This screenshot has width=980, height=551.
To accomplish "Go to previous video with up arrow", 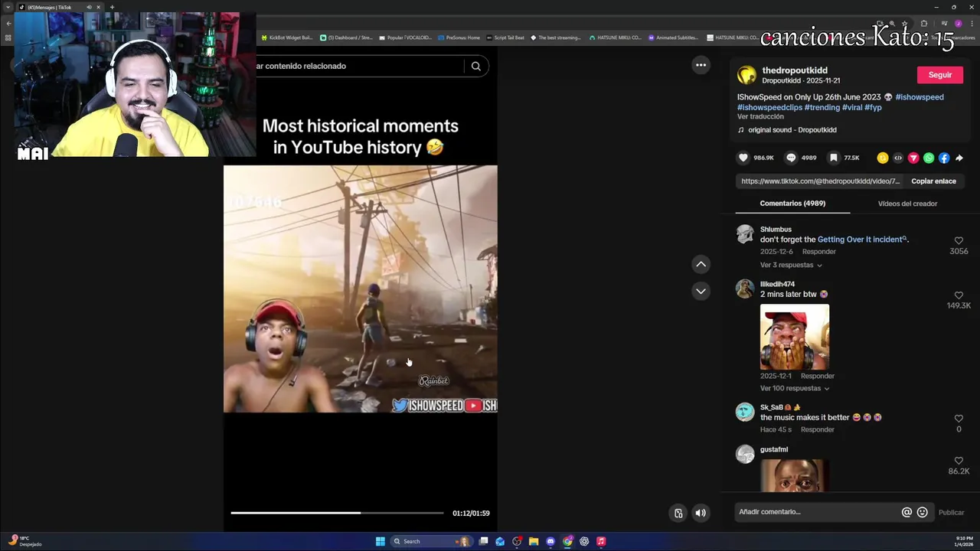I will (x=701, y=264).
